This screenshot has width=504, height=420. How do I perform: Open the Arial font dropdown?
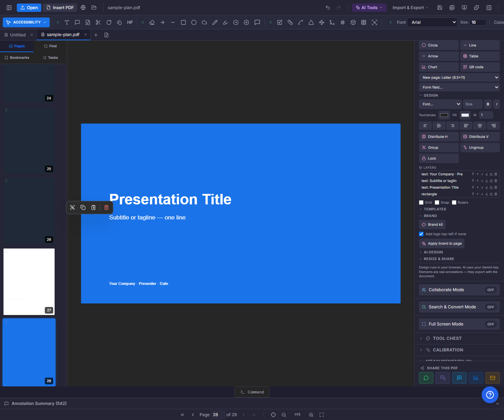click(433, 22)
